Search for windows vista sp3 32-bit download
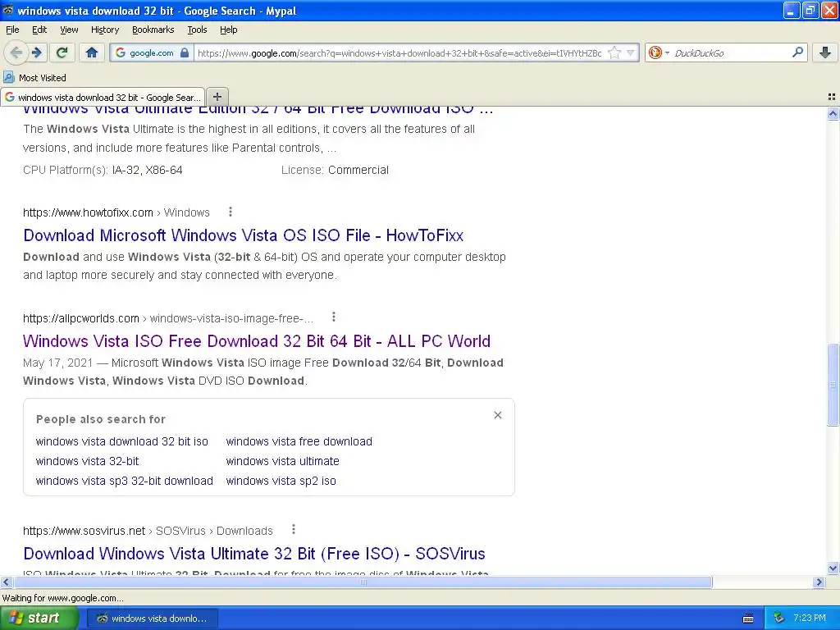840x630 pixels. (125, 481)
